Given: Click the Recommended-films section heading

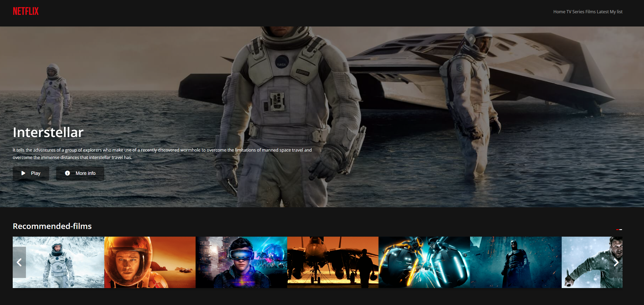Looking at the screenshot, I should click(x=52, y=226).
